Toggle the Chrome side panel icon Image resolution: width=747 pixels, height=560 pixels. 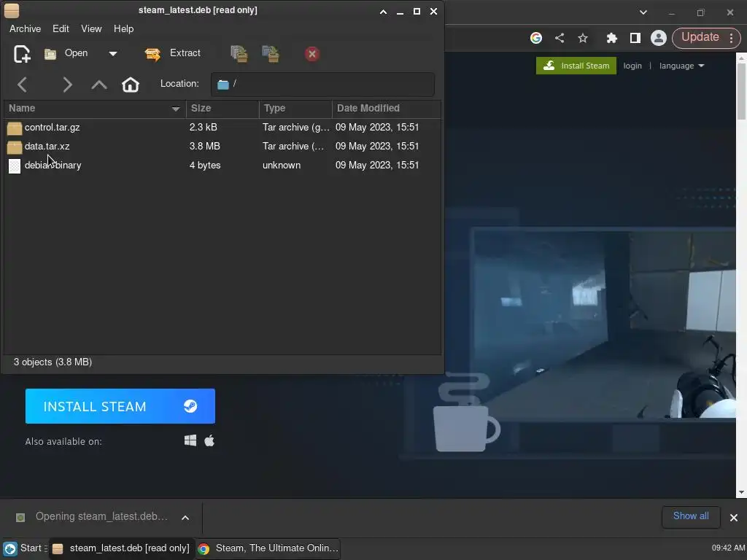tap(635, 38)
